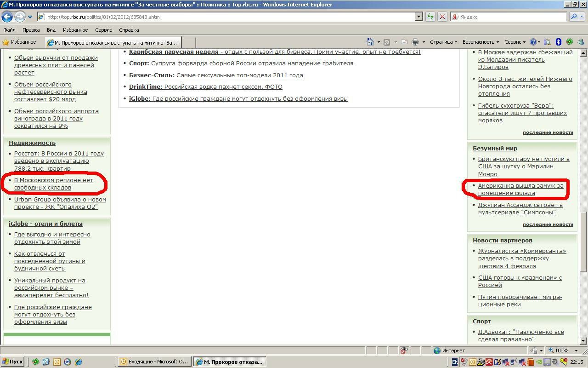The width and height of the screenshot is (588, 368).
Task: Click the Пуск start button
Action: tap(12, 362)
